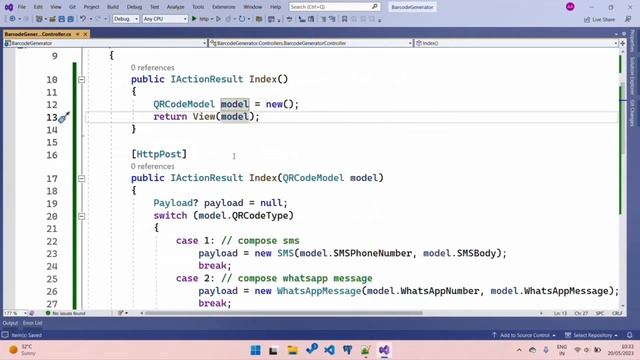Click the user account avatar
640x360 pixels.
(570, 7)
